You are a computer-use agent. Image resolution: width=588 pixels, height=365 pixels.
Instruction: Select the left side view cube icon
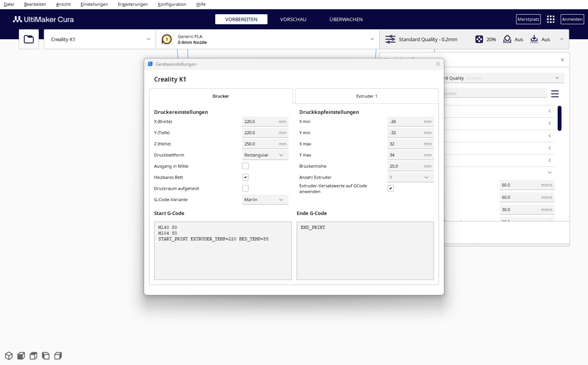click(46, 356)
